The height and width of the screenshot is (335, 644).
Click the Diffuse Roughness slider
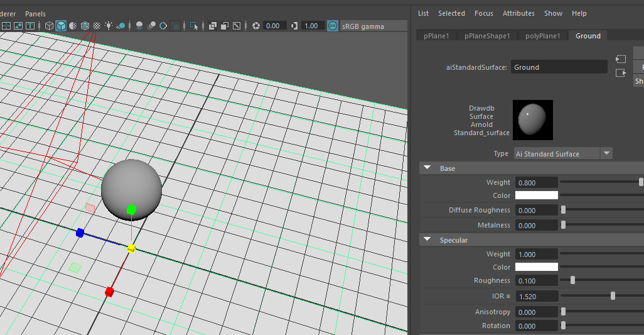click(x=602, y=210)
